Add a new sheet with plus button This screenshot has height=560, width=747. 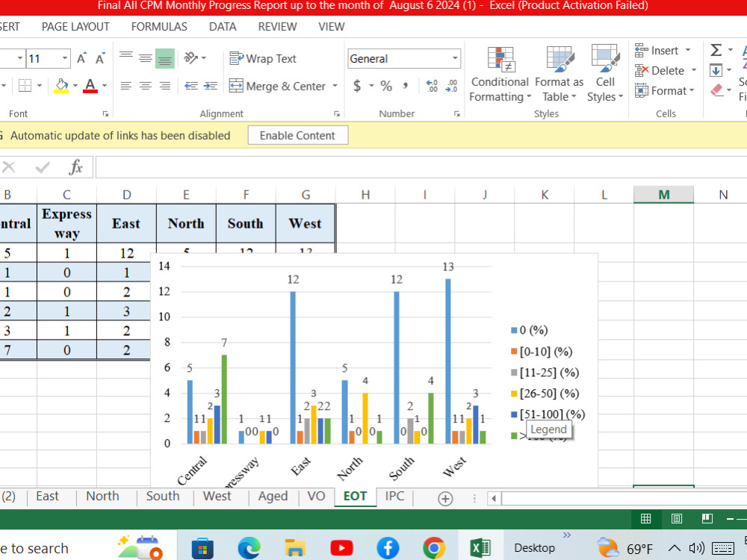(x=445, y=499)
